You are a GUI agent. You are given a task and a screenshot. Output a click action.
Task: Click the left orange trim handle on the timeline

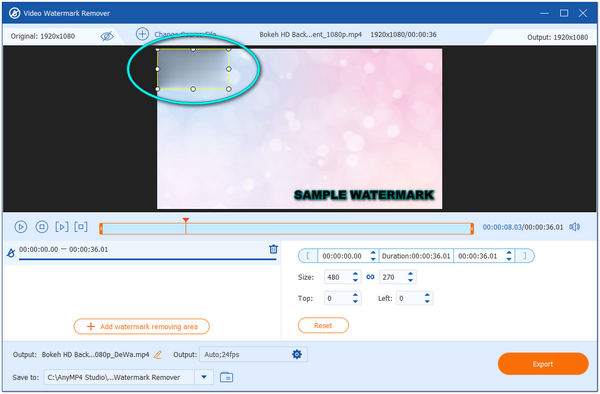point(101,229)
